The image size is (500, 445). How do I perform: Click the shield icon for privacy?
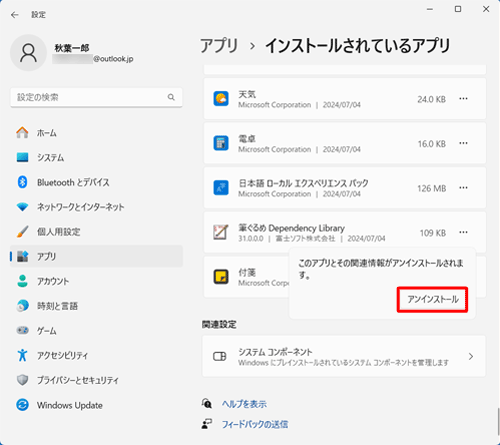pos(22,380)
